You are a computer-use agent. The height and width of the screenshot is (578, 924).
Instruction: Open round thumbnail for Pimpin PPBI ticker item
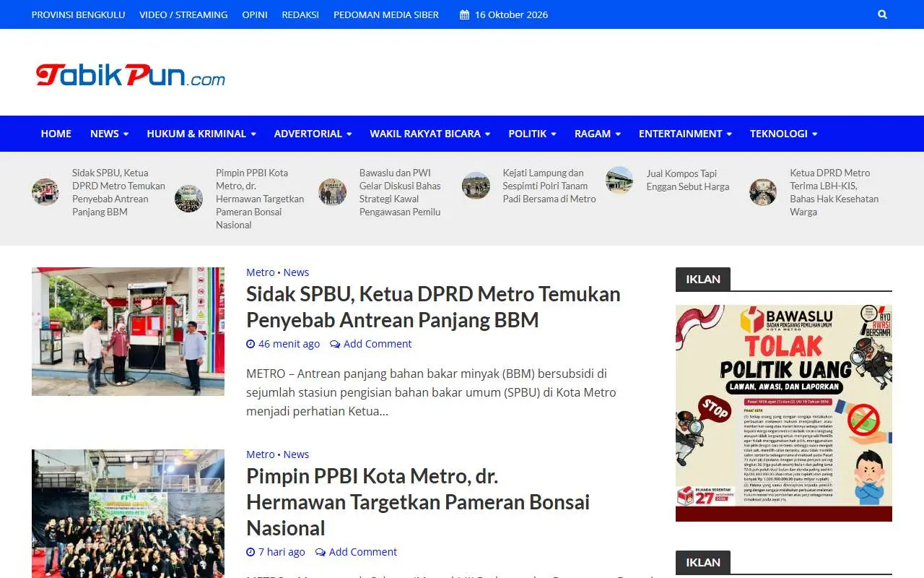188,199
